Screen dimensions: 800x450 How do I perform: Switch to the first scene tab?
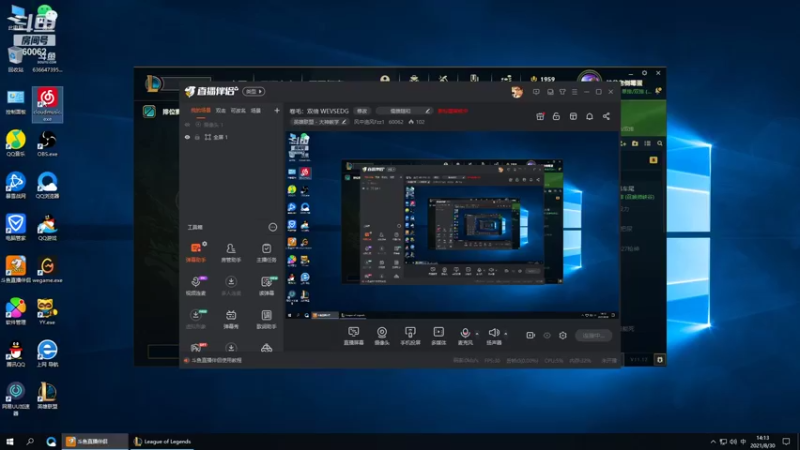[x=201, y=111]
